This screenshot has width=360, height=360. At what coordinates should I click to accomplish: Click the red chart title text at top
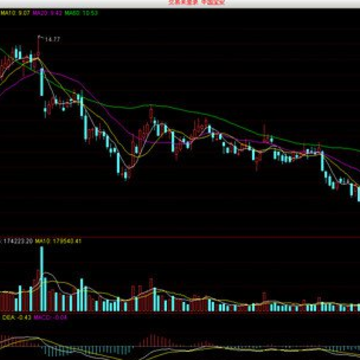196,3
